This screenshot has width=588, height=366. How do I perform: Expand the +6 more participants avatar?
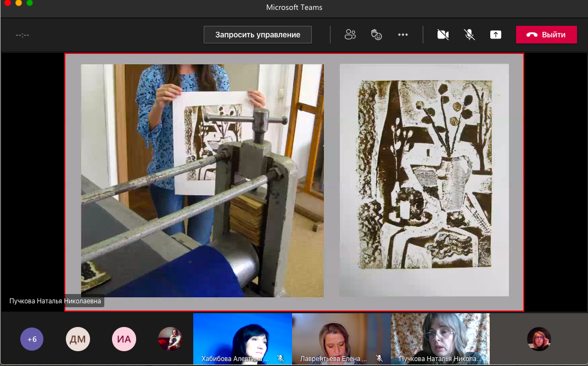click(32, 339)
